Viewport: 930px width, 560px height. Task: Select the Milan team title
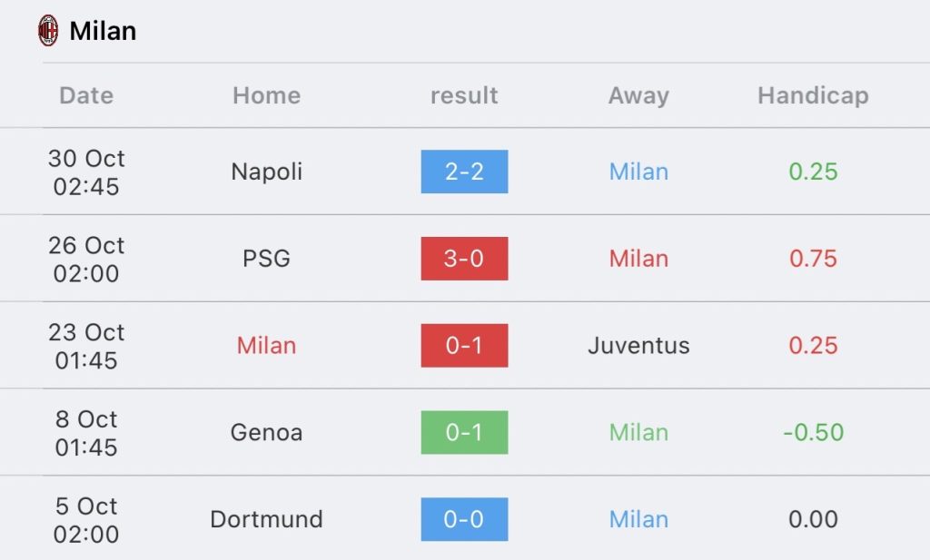point(103,31)
